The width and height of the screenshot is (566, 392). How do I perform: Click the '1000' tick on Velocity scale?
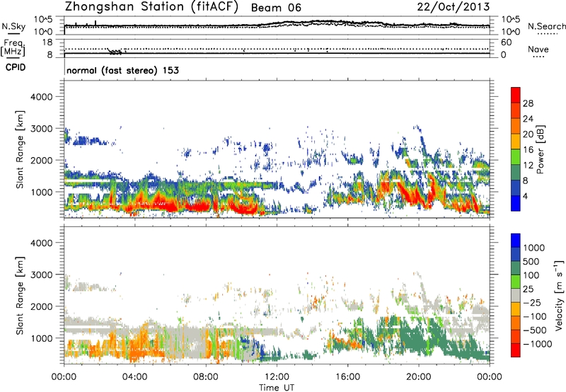(533, 248)
